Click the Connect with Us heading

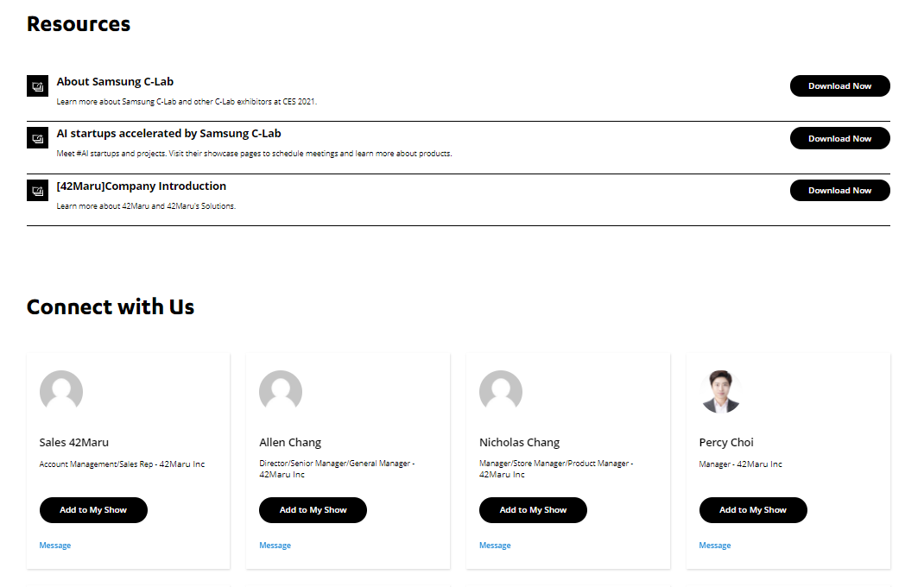pos(111,307)
